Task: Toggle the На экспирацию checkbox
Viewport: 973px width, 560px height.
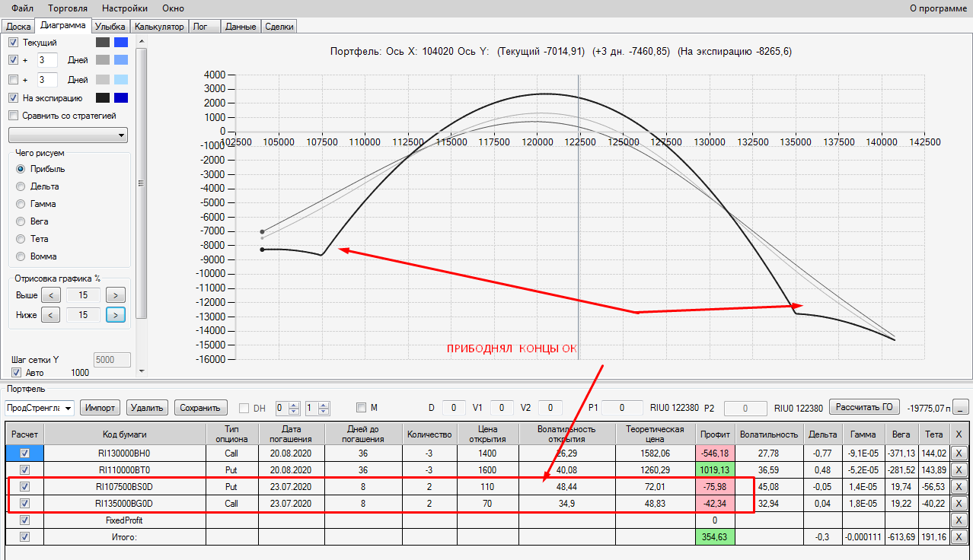Action: pyautogui.click(x=13, y=97)
